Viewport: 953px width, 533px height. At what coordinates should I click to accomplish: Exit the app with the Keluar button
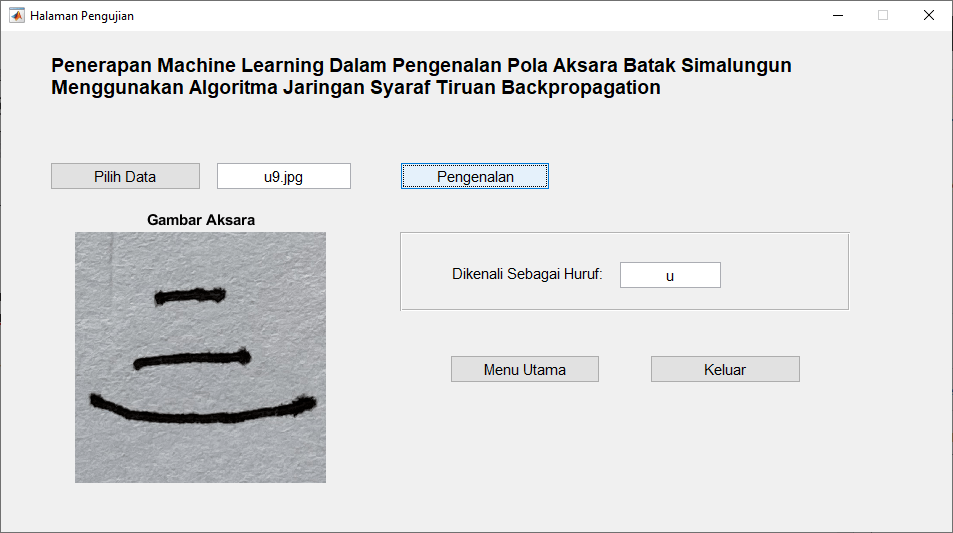[725, 369]
